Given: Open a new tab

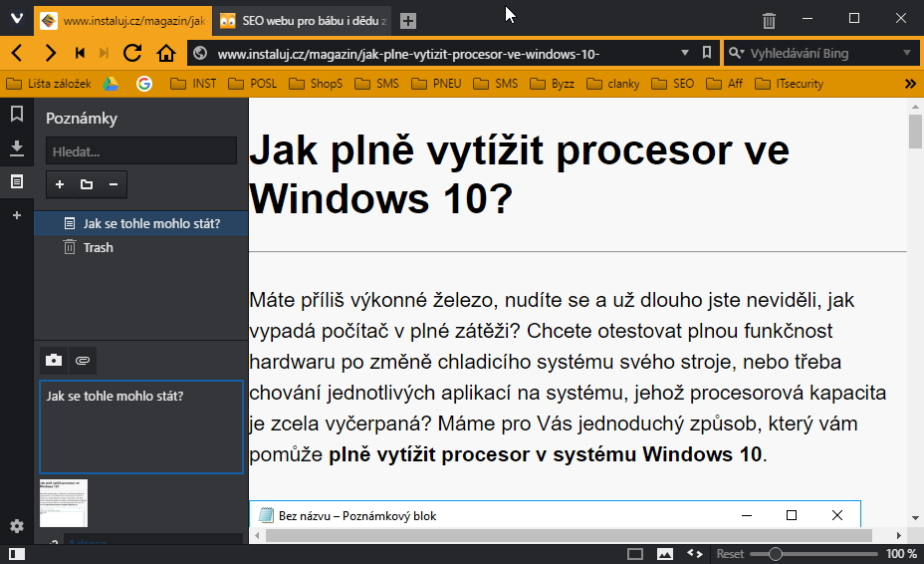Looking at the screenshot, I should (408, 21).
